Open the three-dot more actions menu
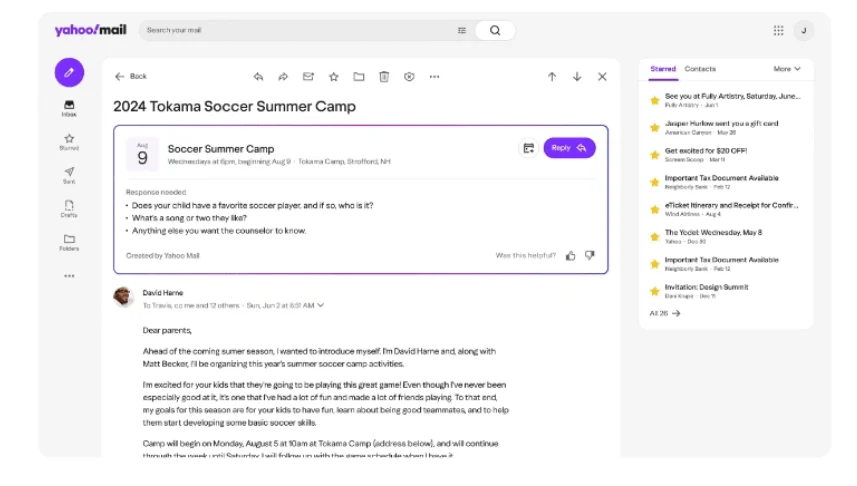Screen dimensions: 857x486 coord(435,77)
